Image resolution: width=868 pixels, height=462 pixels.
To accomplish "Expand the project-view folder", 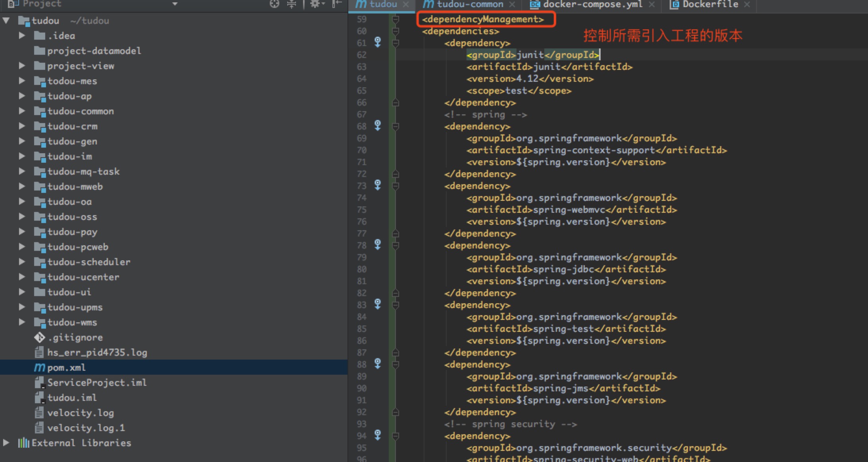I will [22, 66].
